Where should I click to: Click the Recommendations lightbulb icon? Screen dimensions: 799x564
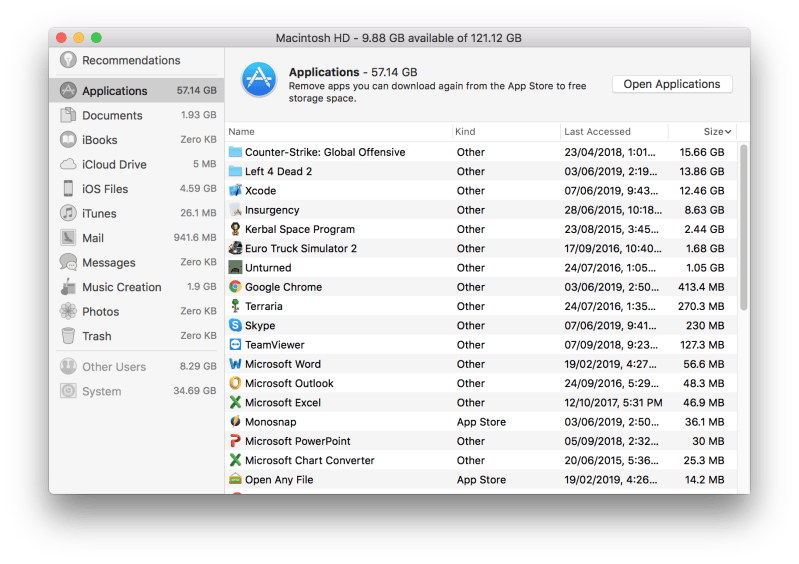tap(68, 60)
